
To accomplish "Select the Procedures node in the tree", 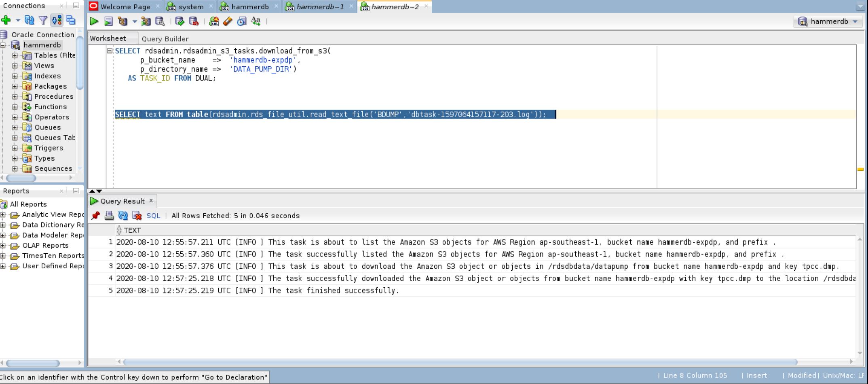I will 53,96.
